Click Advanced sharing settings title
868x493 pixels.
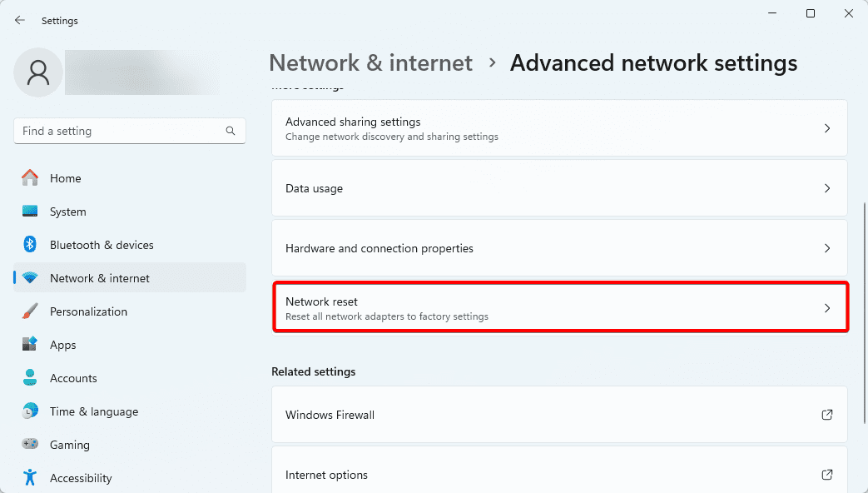pyautogui.click(x=353, y=122)
